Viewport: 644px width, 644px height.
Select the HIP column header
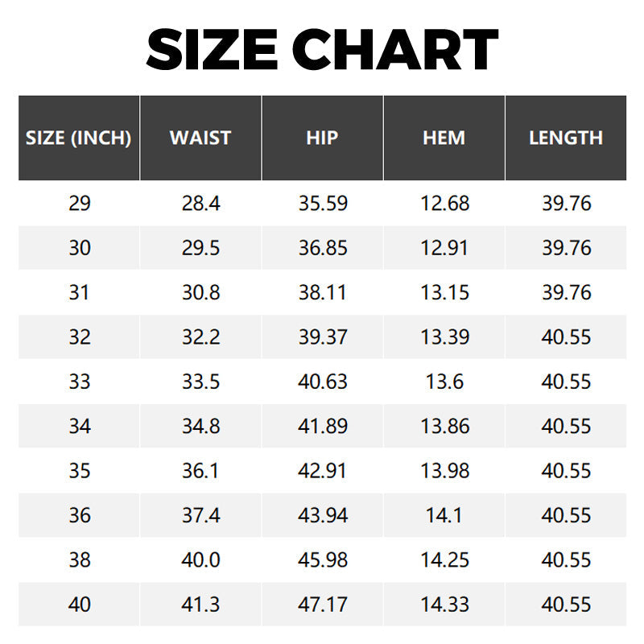323,138
